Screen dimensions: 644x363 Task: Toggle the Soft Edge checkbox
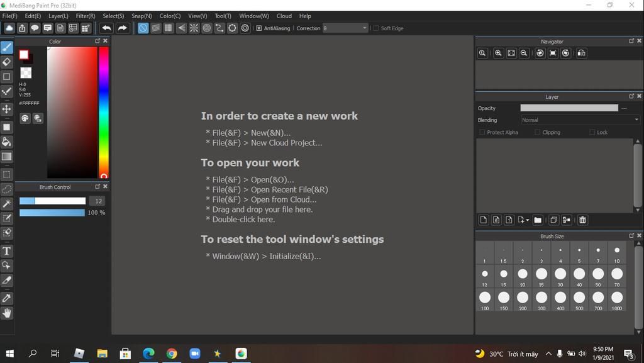376,28
